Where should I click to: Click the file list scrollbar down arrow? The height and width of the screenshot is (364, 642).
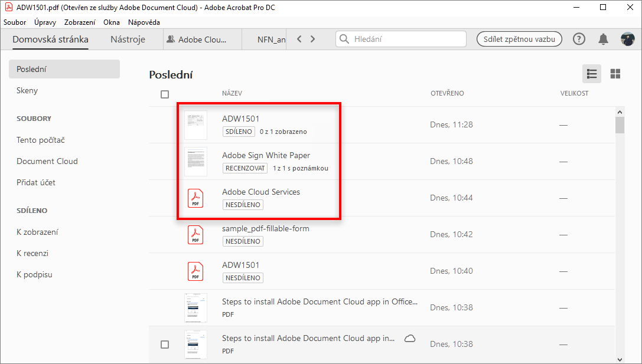[620, 359]
